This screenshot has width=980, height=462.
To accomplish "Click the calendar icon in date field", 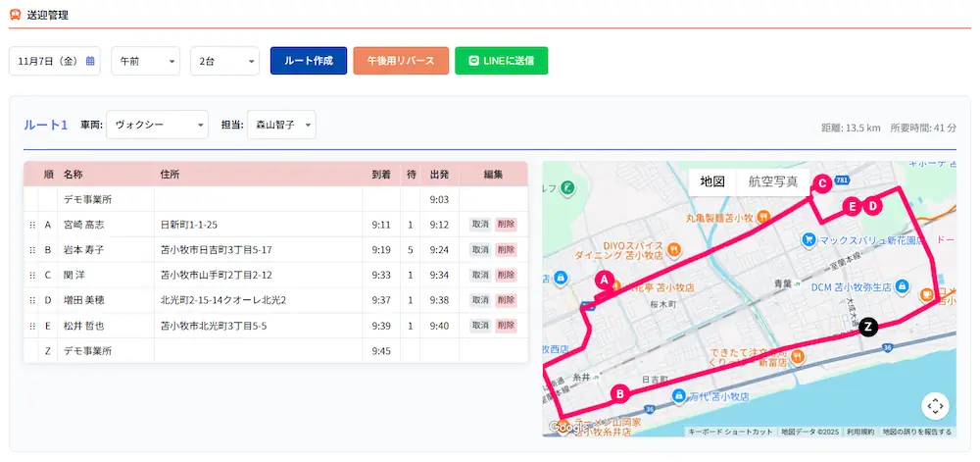I will (90, 61).
